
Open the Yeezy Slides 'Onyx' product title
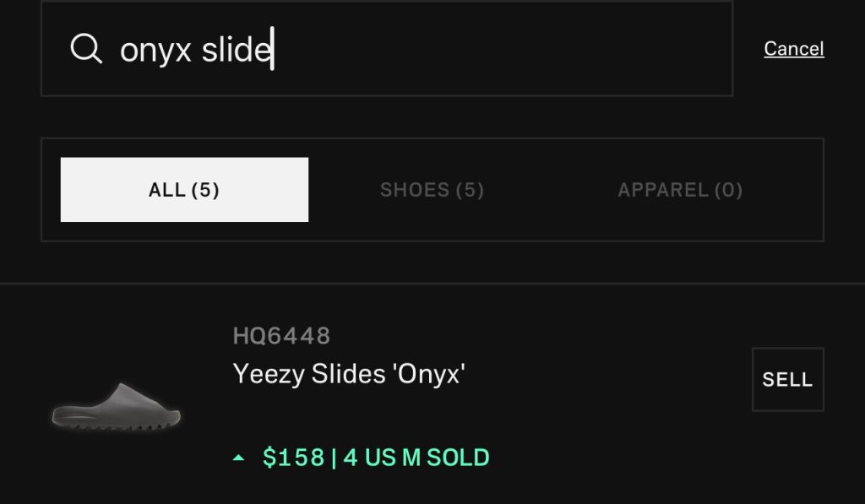click(x=349, y=372)
